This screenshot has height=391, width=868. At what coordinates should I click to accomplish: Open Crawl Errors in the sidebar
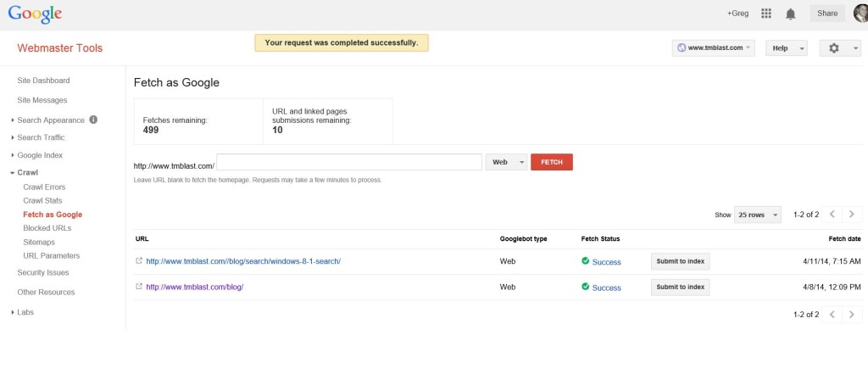coord(44,187)
